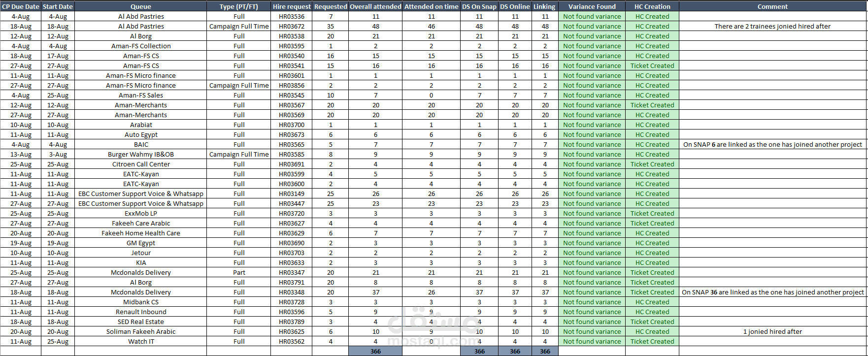Select the Watch IT queue cell
868x356 pixels.
click(141, 341)
